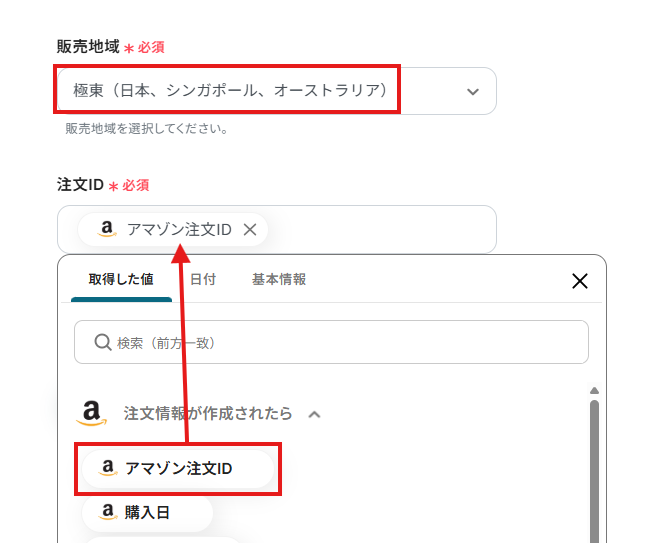Close the value picker popup

(x=579, y=281)
